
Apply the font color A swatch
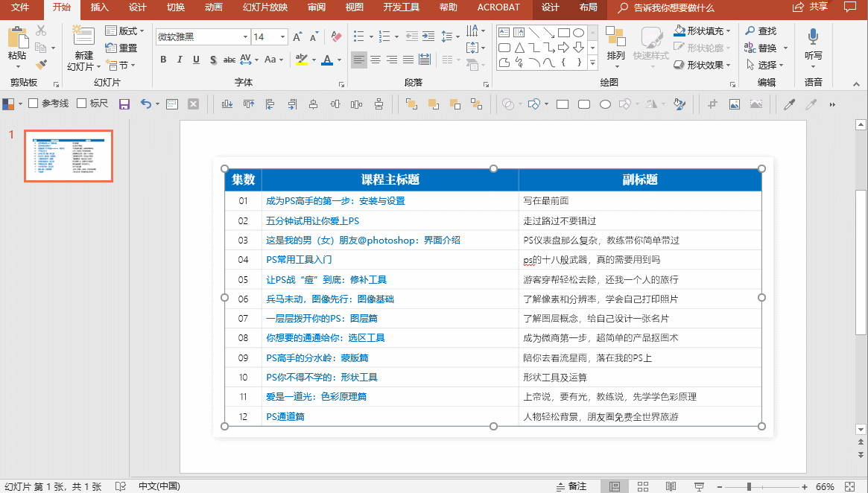pyautogui.click(x=327, y=59)
